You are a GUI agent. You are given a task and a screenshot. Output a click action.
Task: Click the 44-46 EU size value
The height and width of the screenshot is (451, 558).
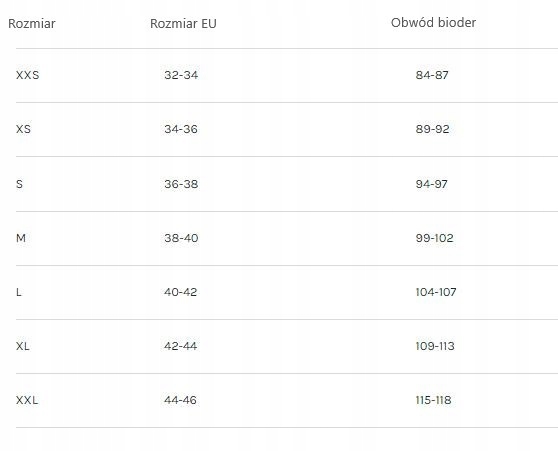coord(180,400)
